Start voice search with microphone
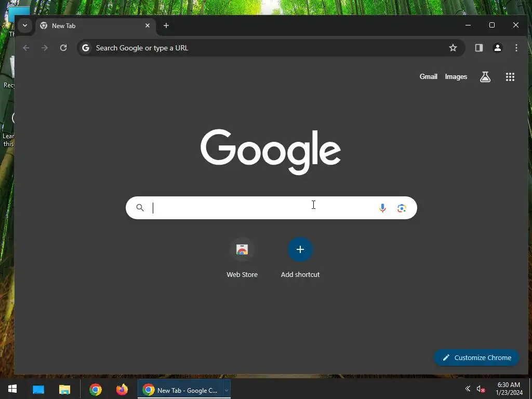Screen dimensions: 532x399 click(382, 208)
